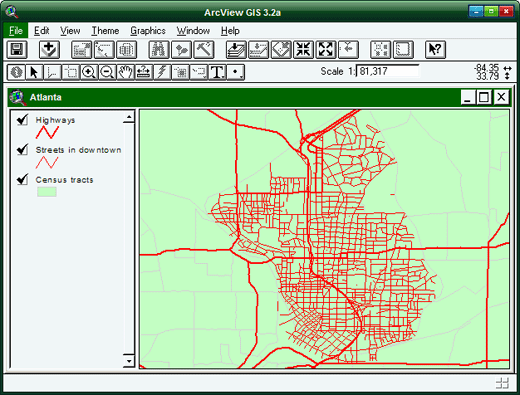
Task: Close the Atlanta view window
Action: 501,97
